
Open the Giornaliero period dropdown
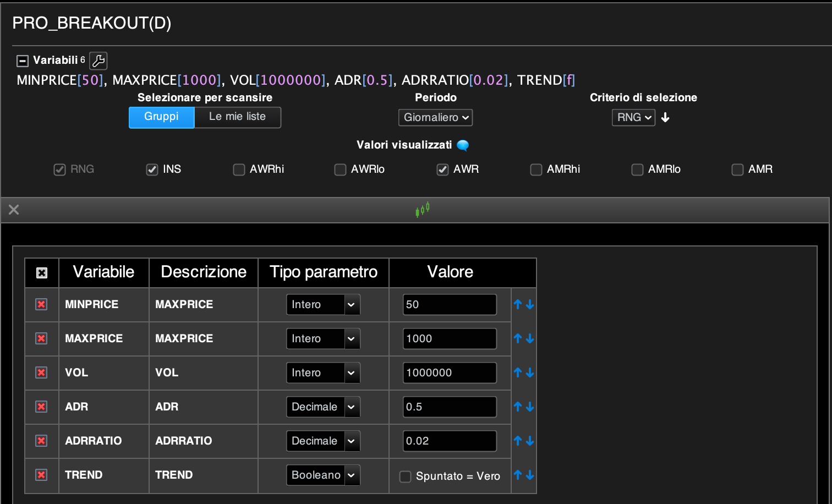tap(435, 117)
